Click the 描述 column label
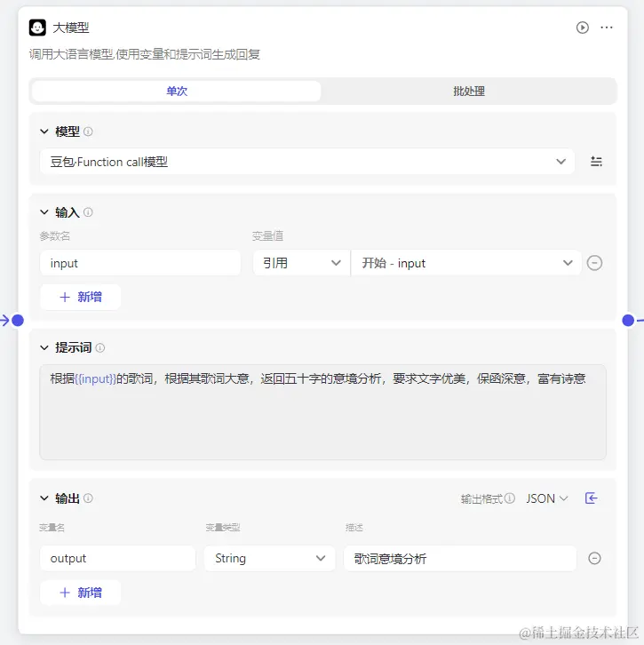The width and height of the screenshot is (644, 645). 354,528
